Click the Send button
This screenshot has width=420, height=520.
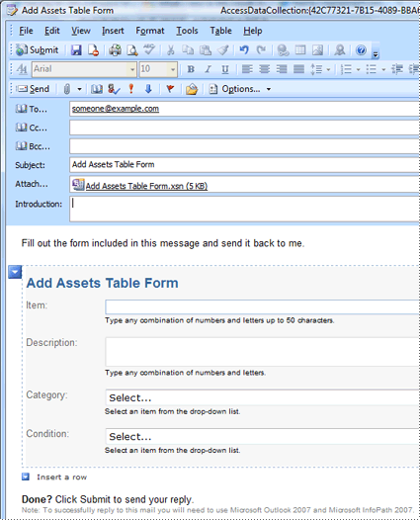34,89
